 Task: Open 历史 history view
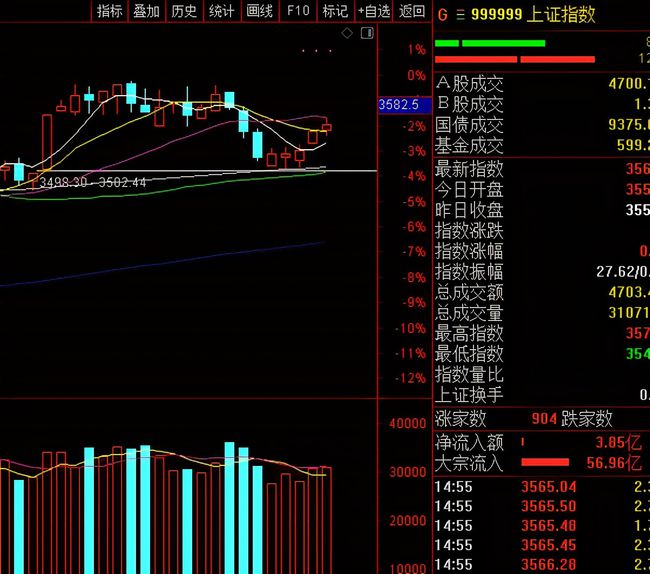click(184, 11)
